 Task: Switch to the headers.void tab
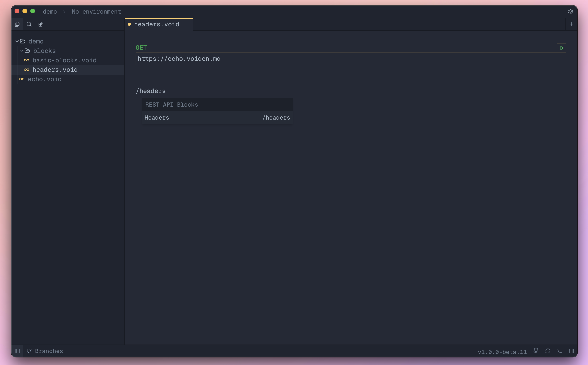pyautogui.click(x=156, y=24)
